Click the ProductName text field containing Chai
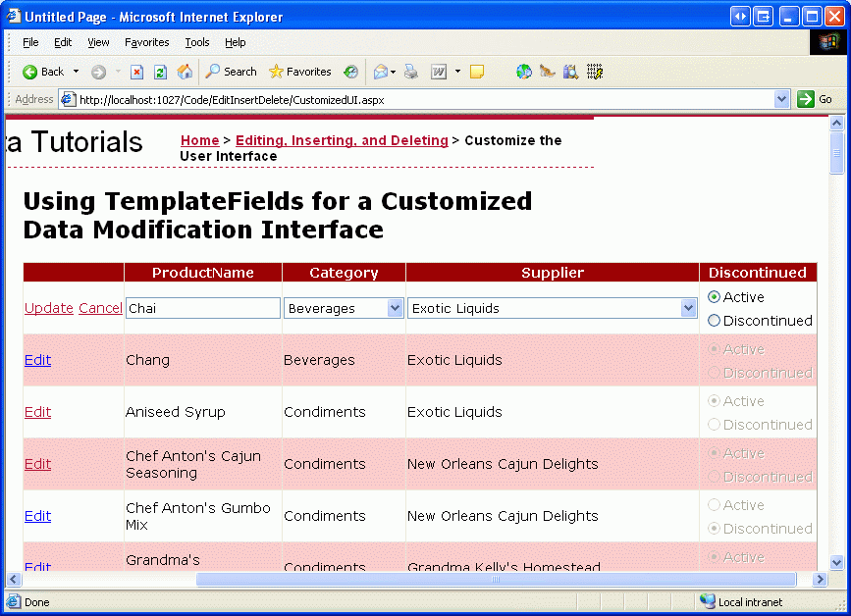Screen dimensions: 851x616 pos(203,308)
